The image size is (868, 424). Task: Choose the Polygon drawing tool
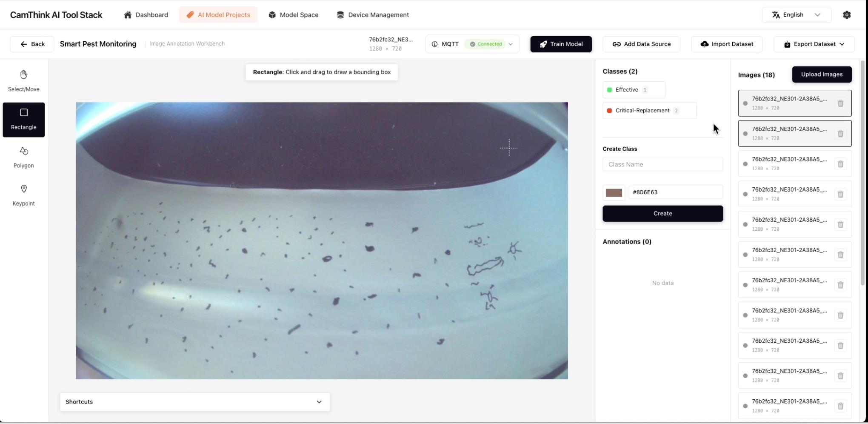[x=24, y=157]
